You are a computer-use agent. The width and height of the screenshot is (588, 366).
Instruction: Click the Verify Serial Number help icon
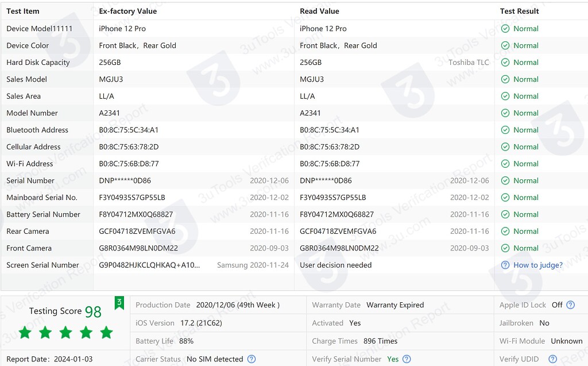click(x=407, y=359)
